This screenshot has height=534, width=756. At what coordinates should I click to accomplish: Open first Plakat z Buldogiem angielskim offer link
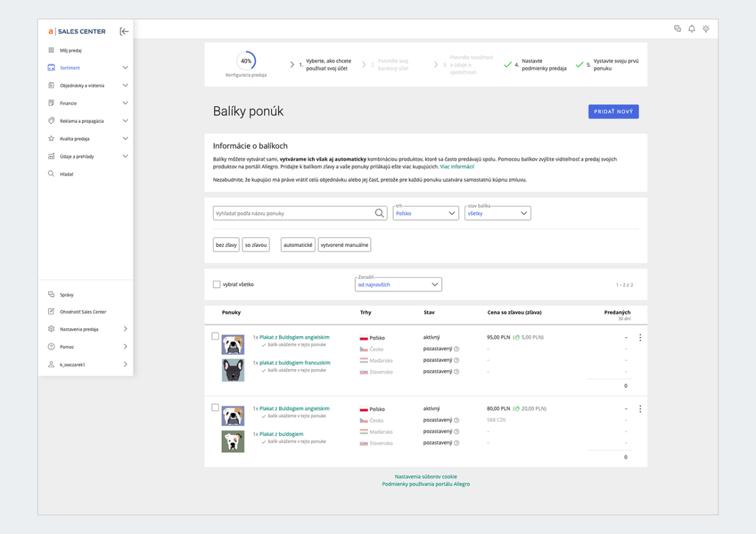pyautogui.click(x=294, y=338)
